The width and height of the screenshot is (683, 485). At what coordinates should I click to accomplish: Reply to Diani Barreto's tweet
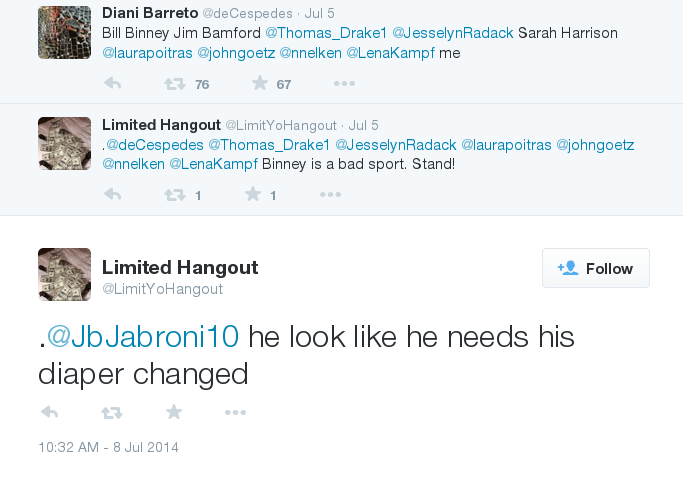tap(112, 83)
